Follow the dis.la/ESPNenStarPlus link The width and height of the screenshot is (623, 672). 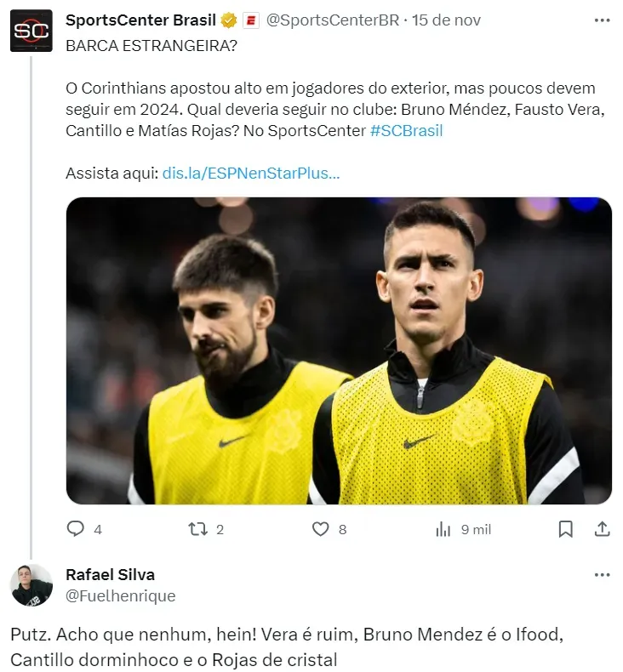(251, 174)
